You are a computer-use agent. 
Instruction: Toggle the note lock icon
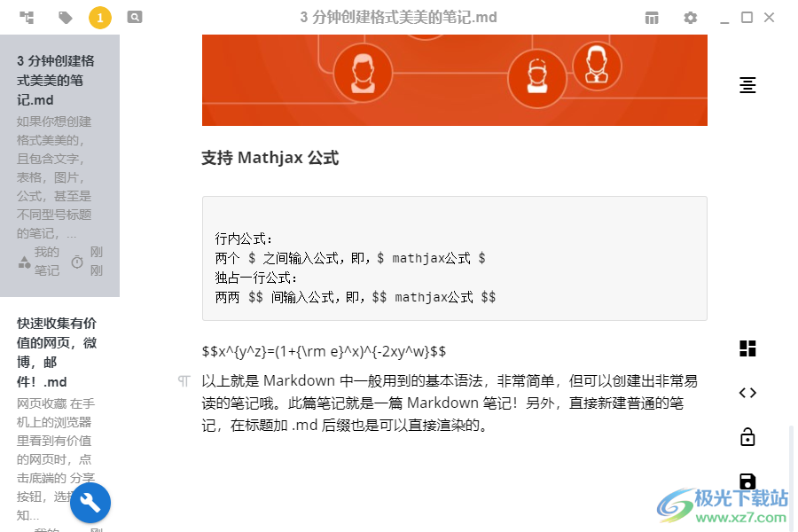(x=747, y=437)
